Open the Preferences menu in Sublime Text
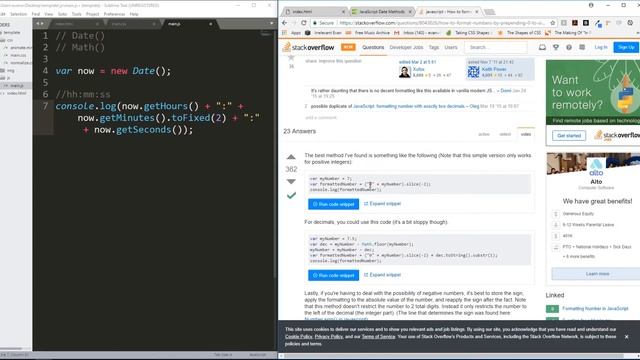Screen dimensions: 640x360 click(x=114, y=14)
